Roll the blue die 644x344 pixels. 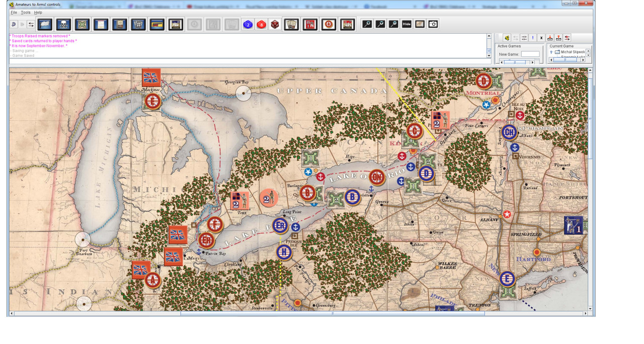248,24
